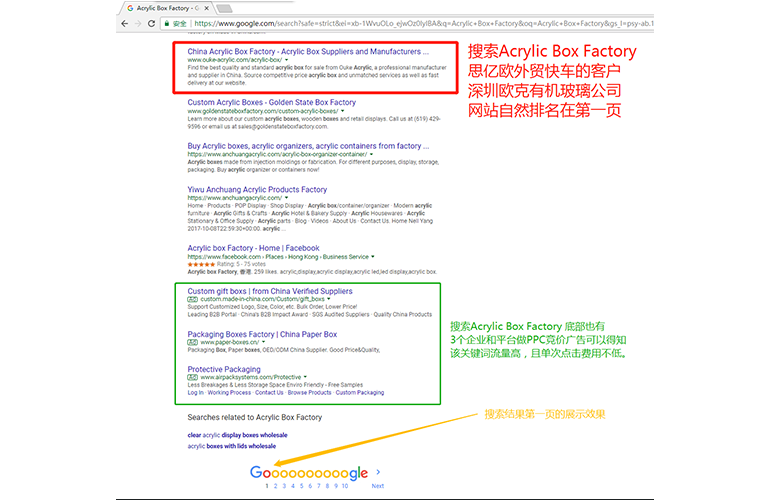This screenshot has width=770, height=500.
Task: Go to results page 7
Action: (x=319, y=486)
